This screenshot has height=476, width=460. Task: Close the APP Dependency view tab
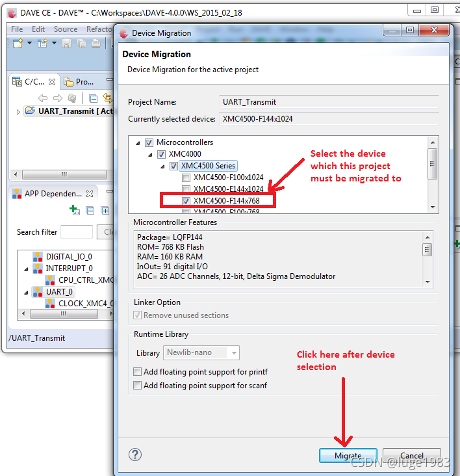coord(90,194)
